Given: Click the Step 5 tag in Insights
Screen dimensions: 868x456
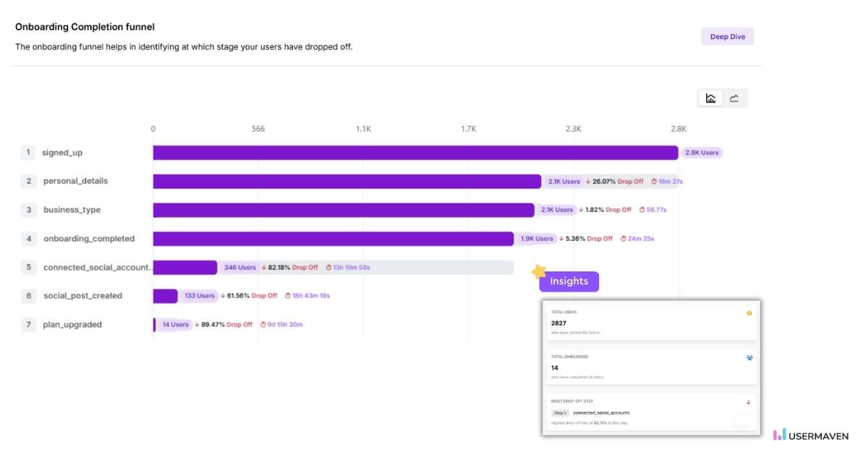Looking at the screenshot, I should tap(561, 413).
